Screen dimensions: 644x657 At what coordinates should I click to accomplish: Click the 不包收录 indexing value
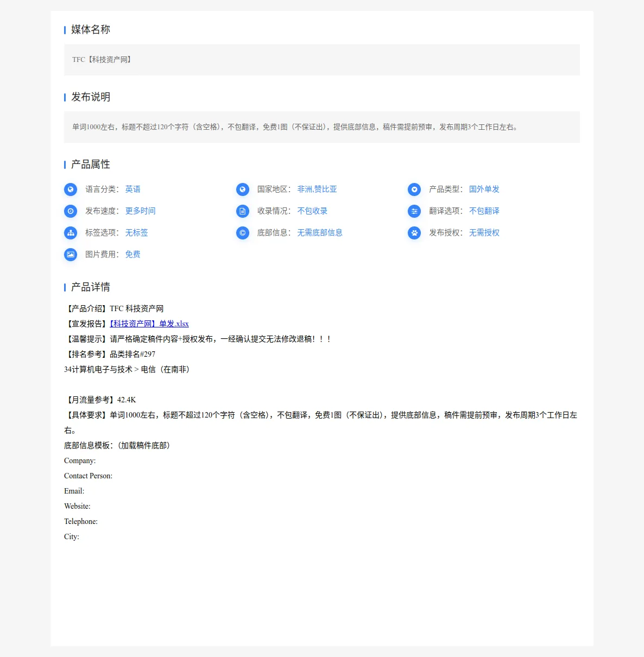[x=312, y=211]
